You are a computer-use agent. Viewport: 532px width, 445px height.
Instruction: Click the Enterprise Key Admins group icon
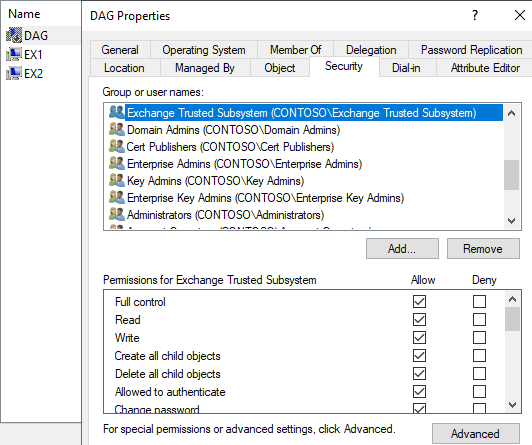[x=117, y=197]
